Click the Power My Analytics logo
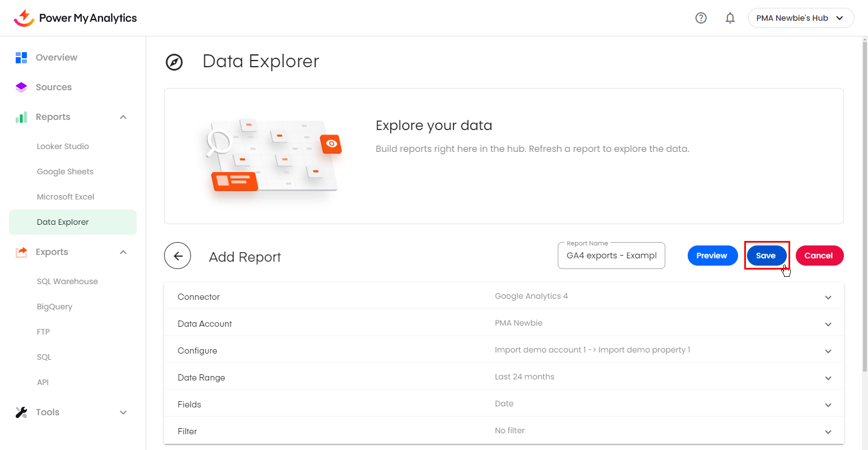Screen dimensions: 868x450 (75, 18)
